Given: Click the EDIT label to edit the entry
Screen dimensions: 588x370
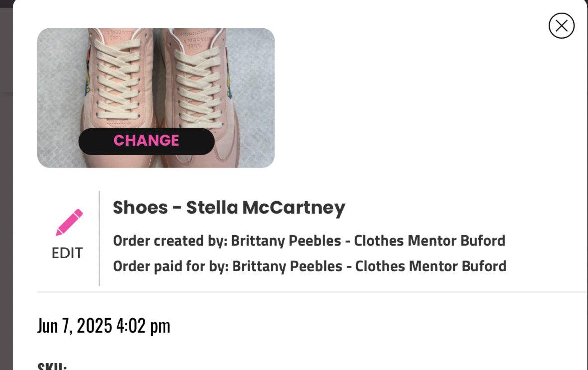Looking at the screenshot, I should click(67, 253).
